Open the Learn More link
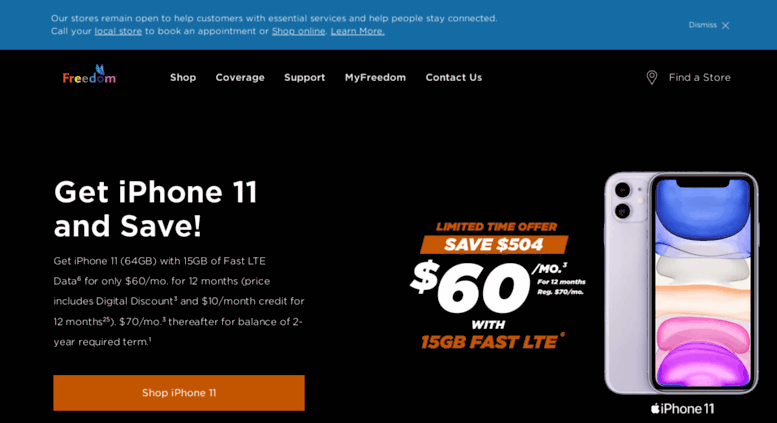 [357, 31]
